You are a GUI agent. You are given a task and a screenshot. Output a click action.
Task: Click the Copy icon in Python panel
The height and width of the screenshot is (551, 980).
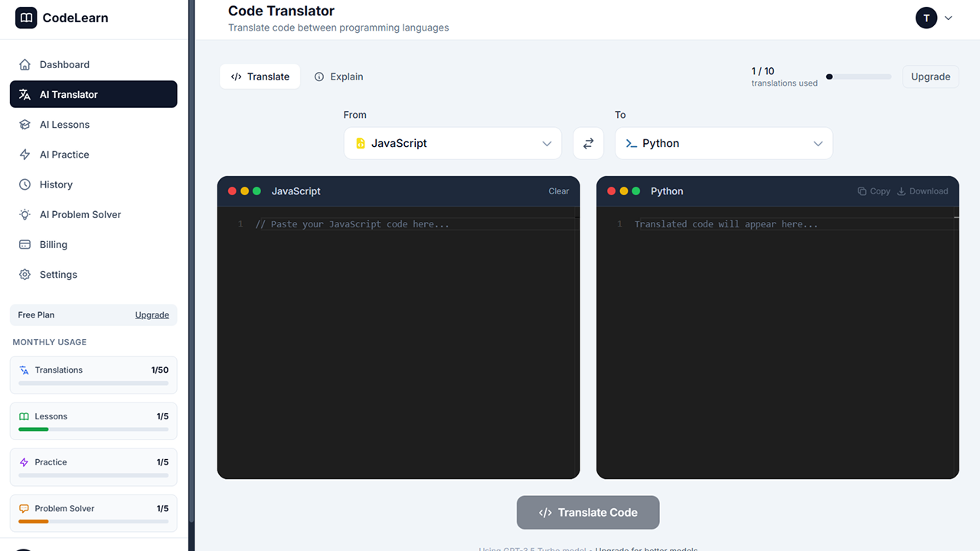coord(862,191)
